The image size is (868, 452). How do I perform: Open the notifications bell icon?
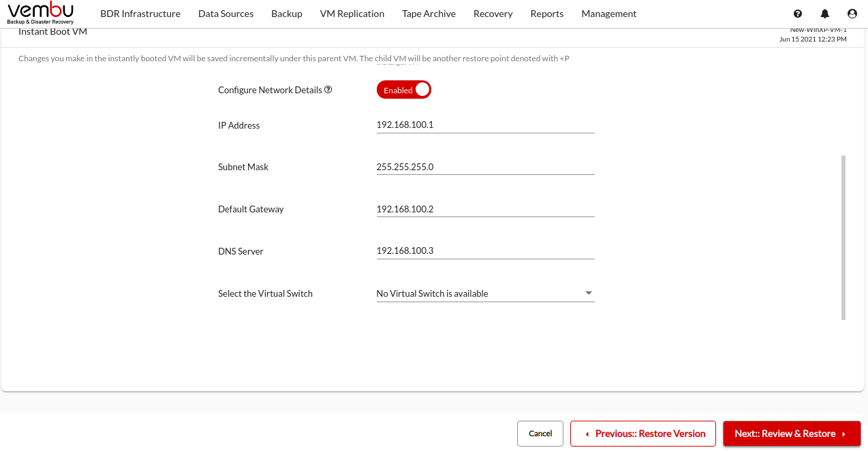click(x=825, y=14)
